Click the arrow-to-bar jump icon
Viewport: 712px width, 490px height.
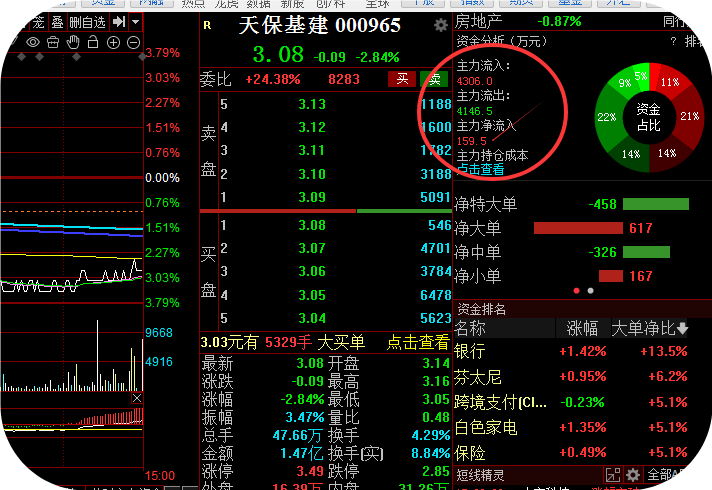point(119,21)
